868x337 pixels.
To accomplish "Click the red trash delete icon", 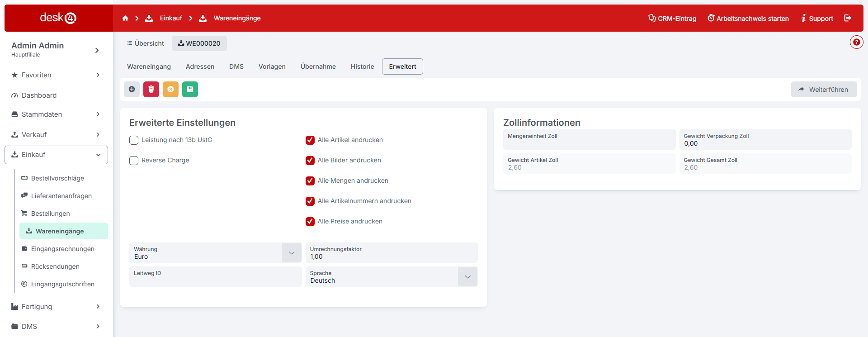I will 151,89.
